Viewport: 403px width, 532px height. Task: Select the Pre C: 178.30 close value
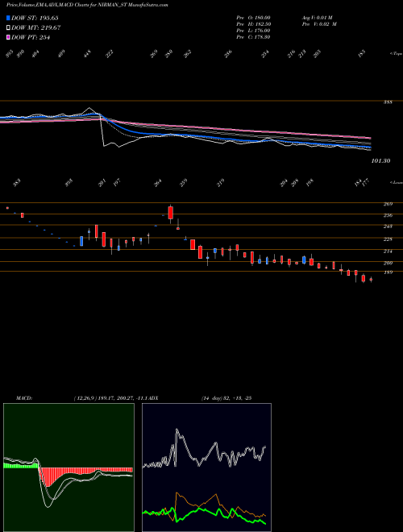click(253, 37)
